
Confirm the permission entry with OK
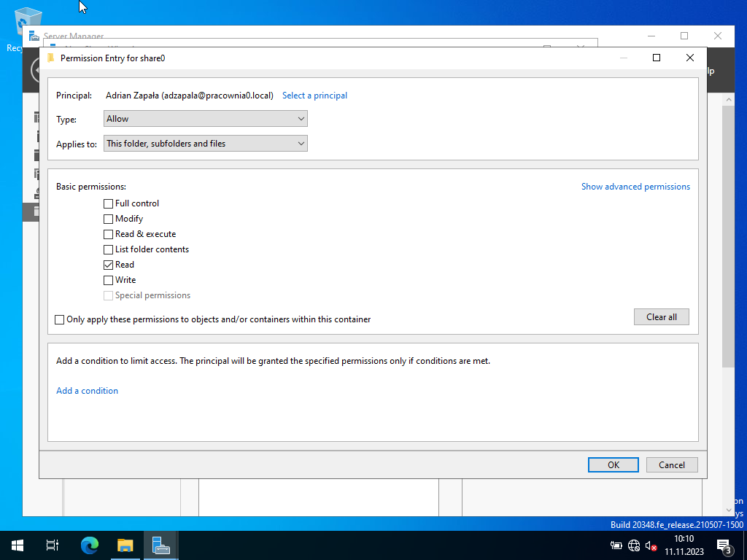pos(613,464)
